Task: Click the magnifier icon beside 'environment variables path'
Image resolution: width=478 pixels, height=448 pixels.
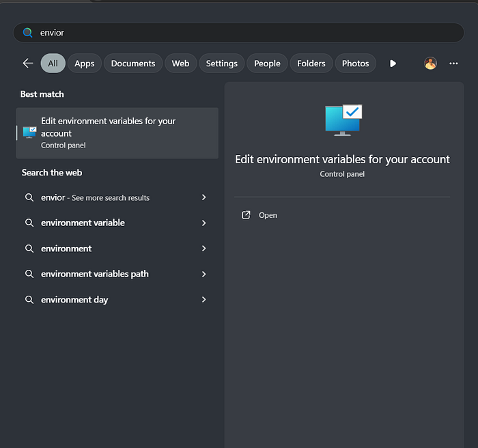Action: [29, 274]
